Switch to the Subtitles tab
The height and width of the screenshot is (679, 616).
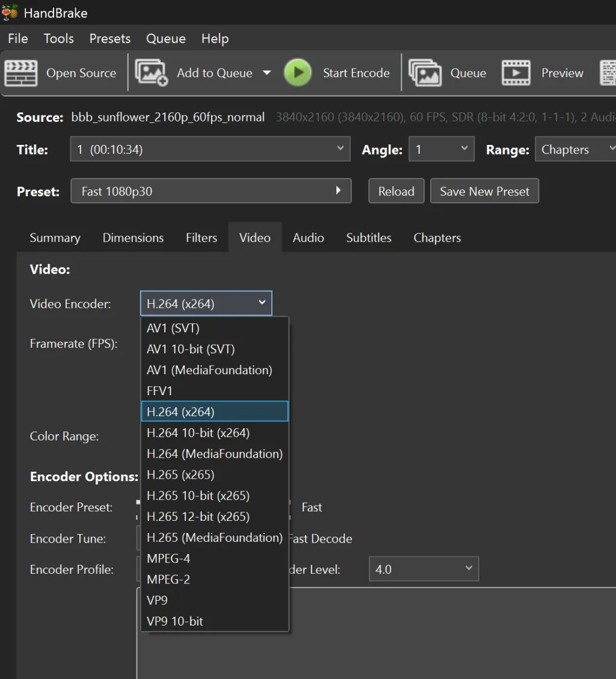click(x=369, y=238)
